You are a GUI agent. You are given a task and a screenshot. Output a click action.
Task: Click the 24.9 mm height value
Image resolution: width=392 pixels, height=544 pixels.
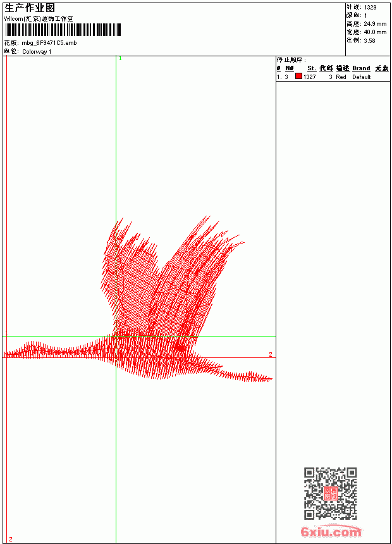(x=375, y=24)
